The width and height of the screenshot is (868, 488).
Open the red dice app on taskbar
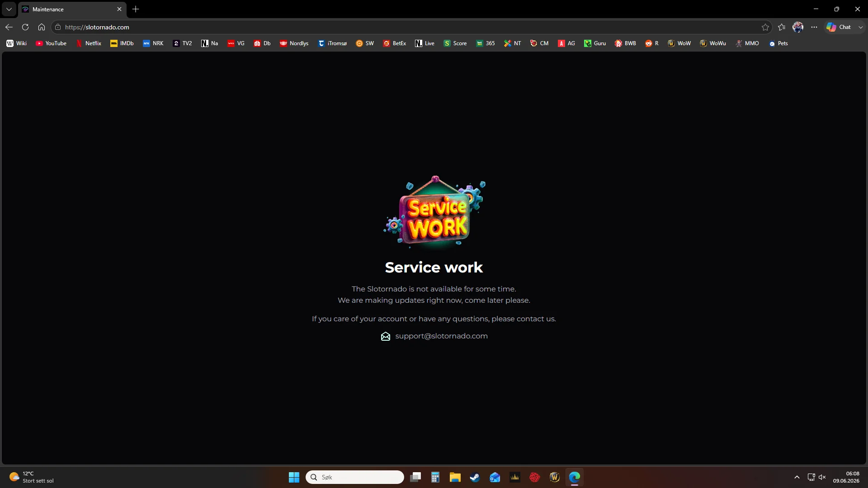click(x=535, y=477)
